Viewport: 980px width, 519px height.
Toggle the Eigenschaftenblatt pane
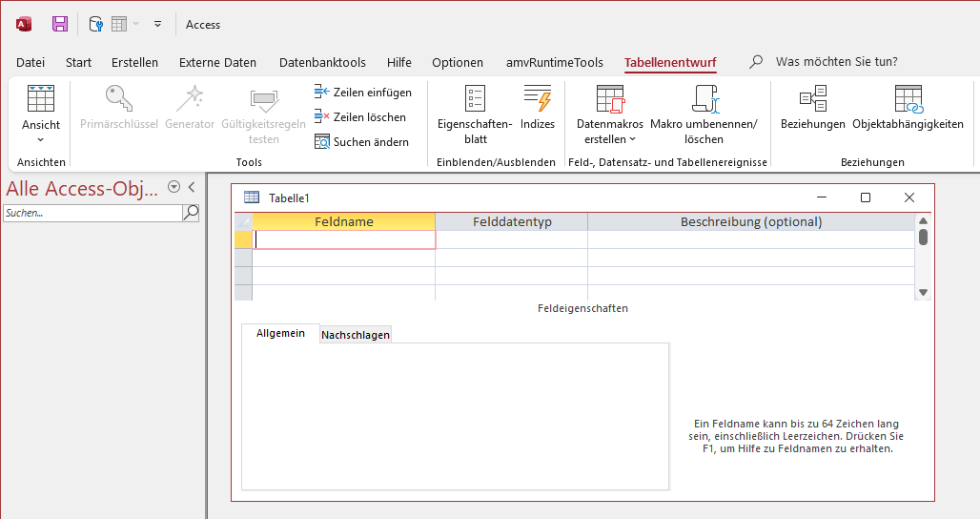coord(475,115)
